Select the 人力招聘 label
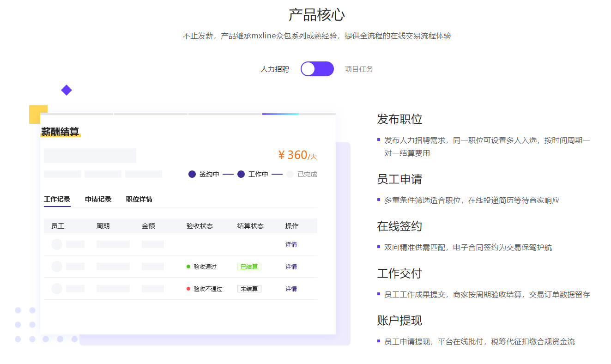This screenshot has height=364, width=611. 275,69
